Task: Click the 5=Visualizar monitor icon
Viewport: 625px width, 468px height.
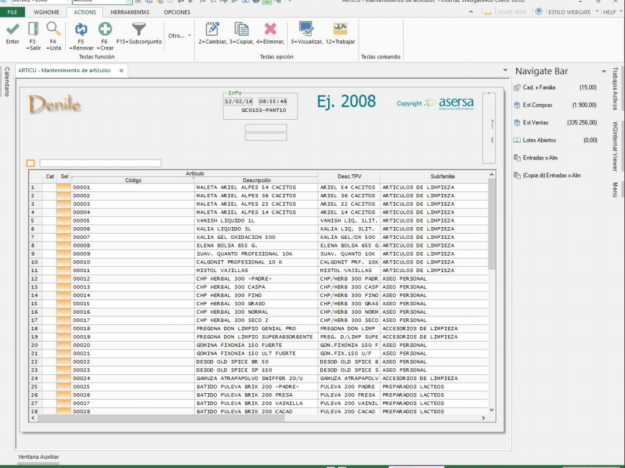Action: 305,29
